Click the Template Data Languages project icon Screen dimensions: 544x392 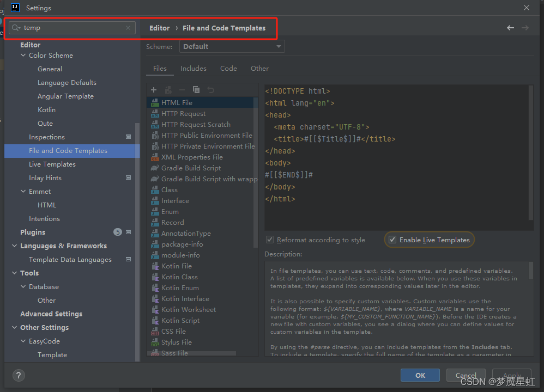coord(128,259)
